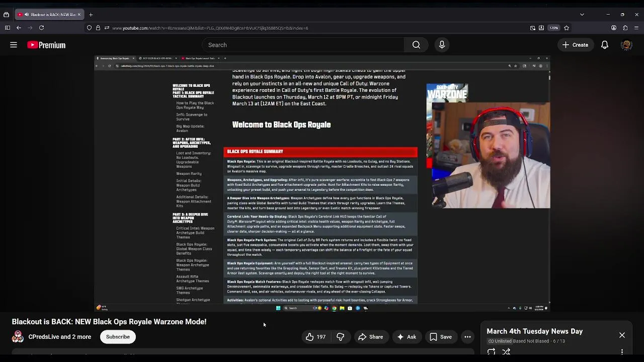Bookmark this page with the star
The width and height of the screenshot is (644, 362).
click(x=567, y=28)
